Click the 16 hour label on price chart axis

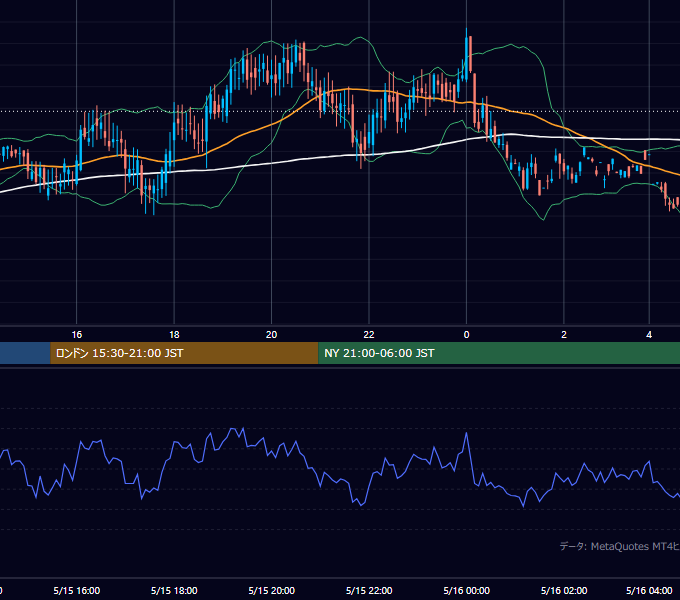pos(77,335)
